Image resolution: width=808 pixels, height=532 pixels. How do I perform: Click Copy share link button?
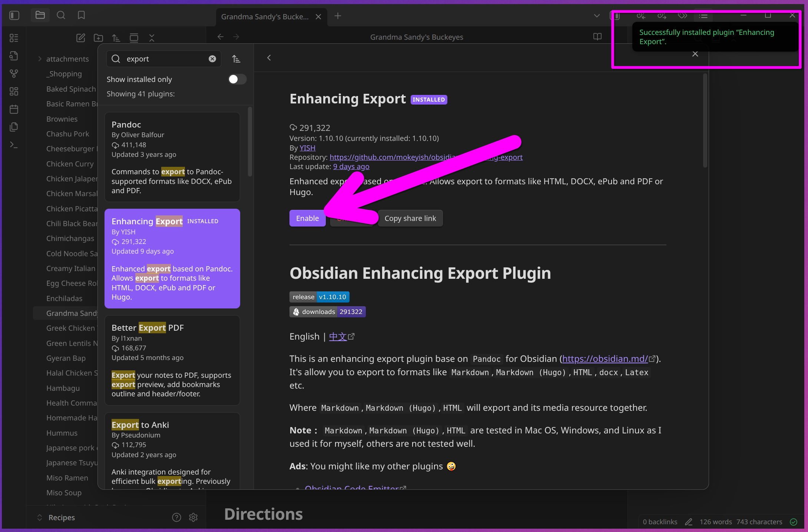point(410,218)
